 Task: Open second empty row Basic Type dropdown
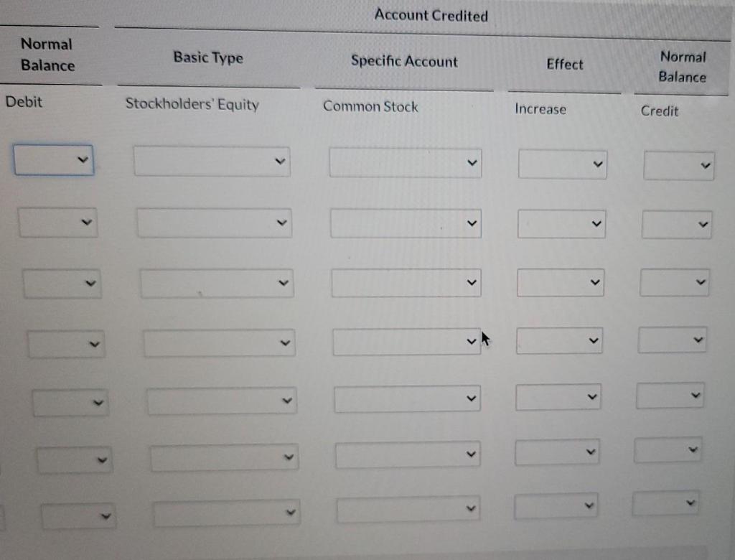(x=214, y=223)
